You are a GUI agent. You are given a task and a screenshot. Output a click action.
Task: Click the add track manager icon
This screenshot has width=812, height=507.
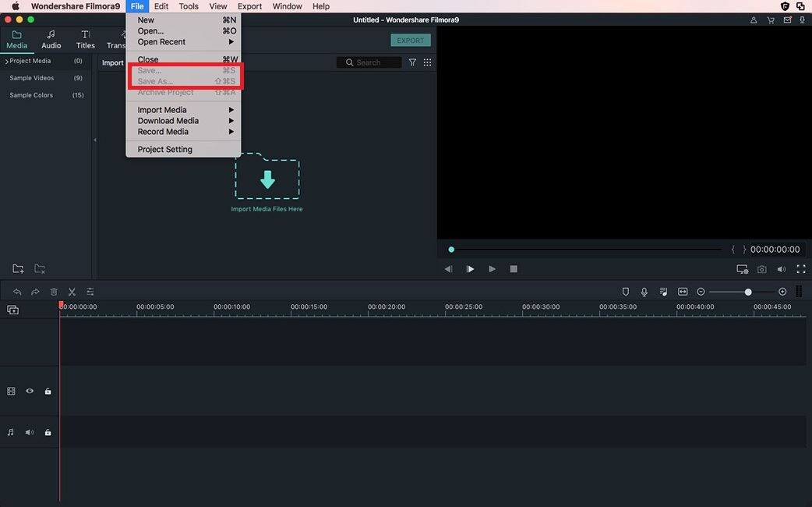point(12,310)
